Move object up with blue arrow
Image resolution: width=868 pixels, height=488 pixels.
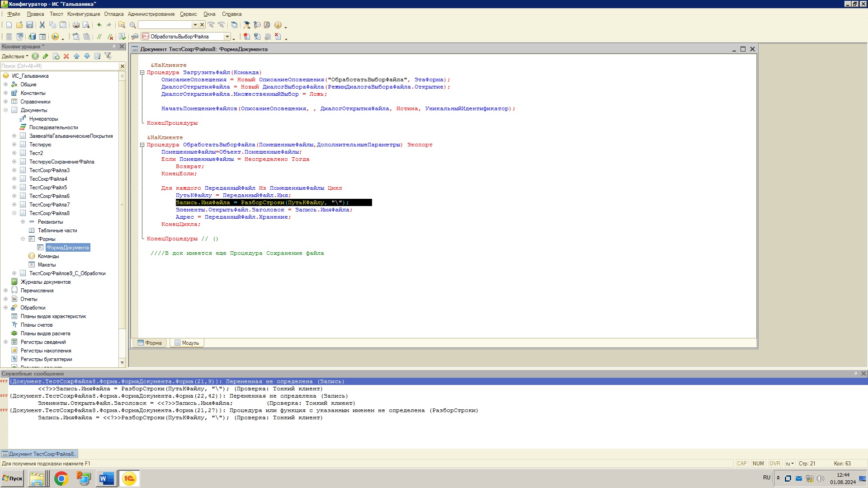point(76,56)
